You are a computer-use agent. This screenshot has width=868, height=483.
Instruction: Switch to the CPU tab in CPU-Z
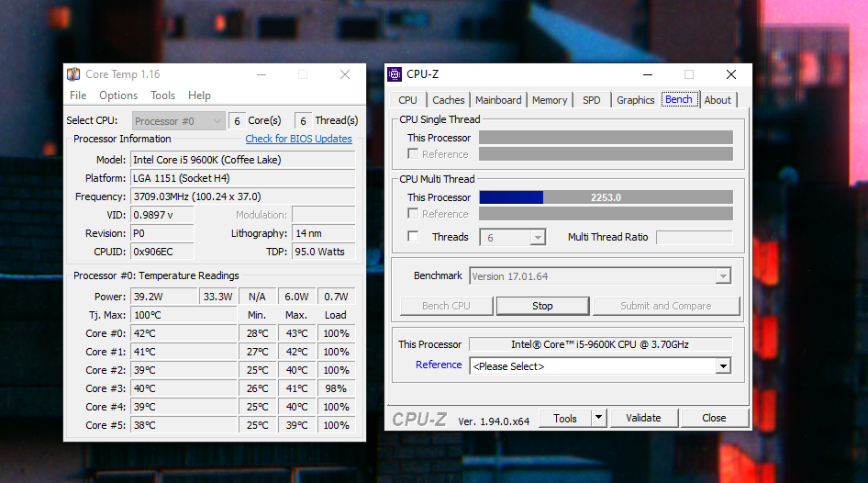408,100
